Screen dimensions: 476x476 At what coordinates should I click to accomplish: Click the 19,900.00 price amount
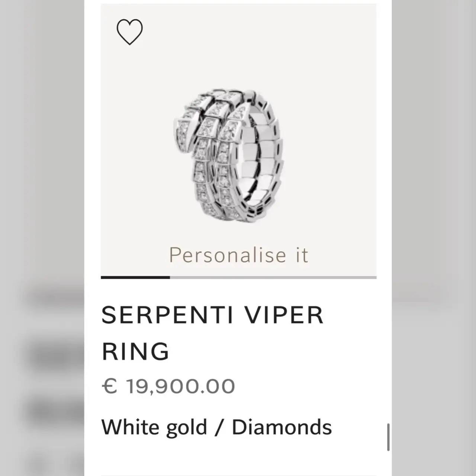point(181,386)
